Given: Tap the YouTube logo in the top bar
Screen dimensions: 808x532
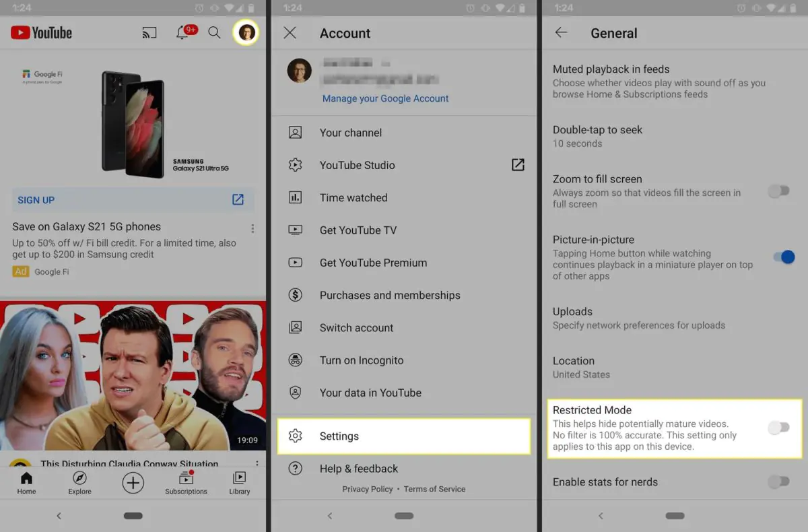Looking at the screenshot, I should coord(40,32).
